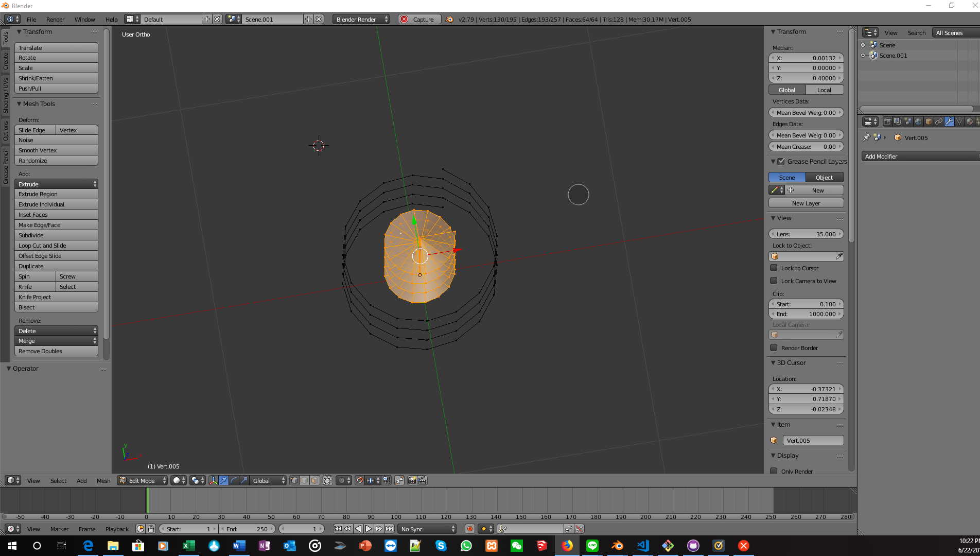
Task: Expand the Scene.001 tree item
Action: [863, 55]
